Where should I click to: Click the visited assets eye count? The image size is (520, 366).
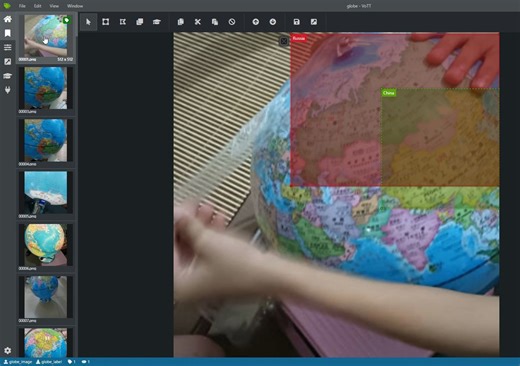pos(86,362)
